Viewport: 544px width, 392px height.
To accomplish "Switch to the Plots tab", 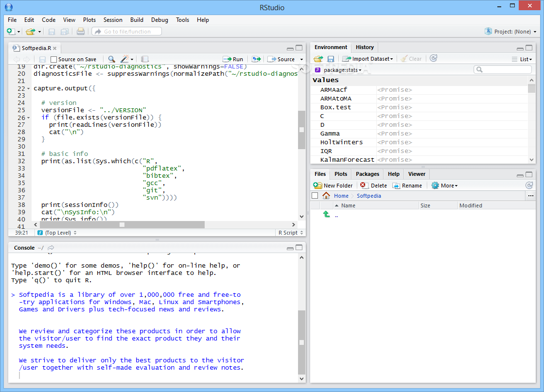I will click(341, 174).
